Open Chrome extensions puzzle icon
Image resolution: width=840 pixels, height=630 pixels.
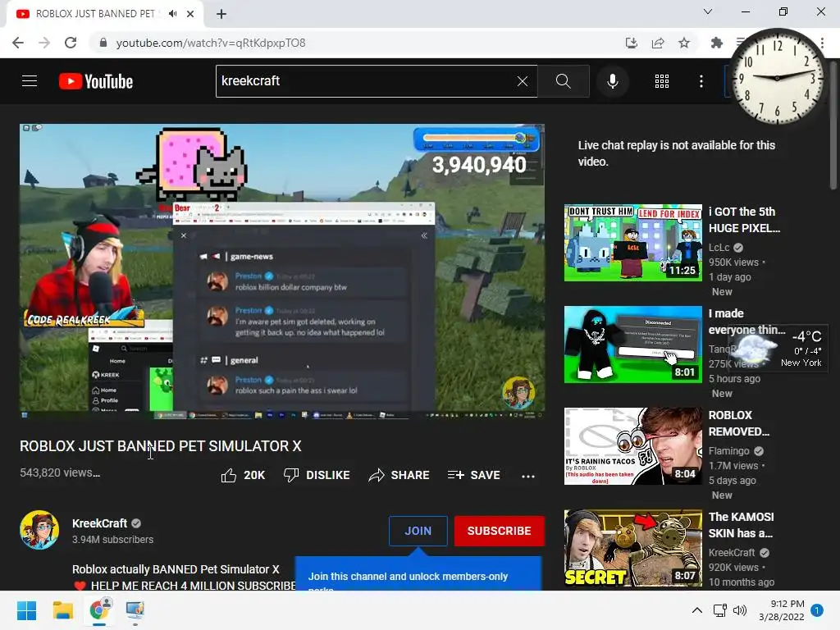[x=716, y=43]
